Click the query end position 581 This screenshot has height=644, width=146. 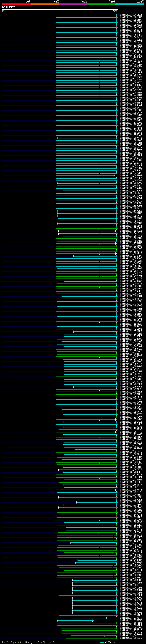pos(115,11)
